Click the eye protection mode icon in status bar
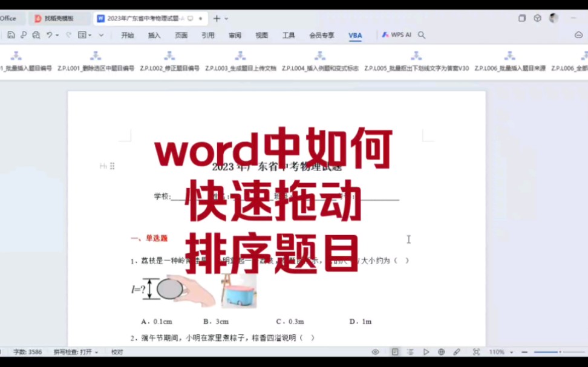Screen dimensions: 588x367 [x=374, y=351]
